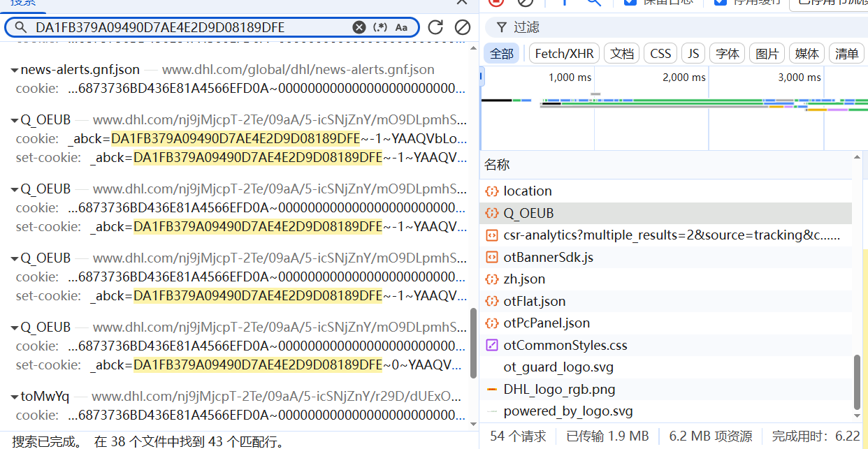The height and width of the screenshot is (449, 868).
Task: Collapse the news-alerts.gnf.json search result
Action: click(15, 70)
